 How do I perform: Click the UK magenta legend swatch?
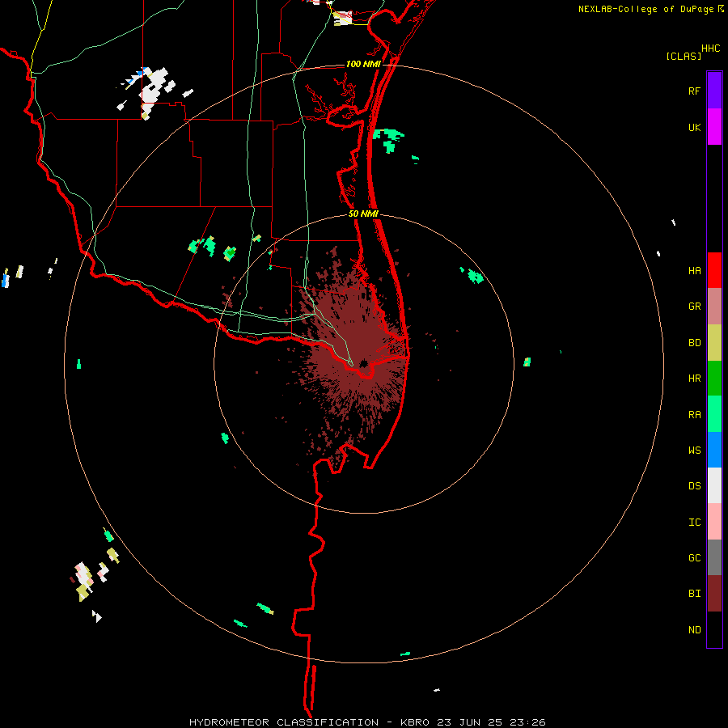714,127
